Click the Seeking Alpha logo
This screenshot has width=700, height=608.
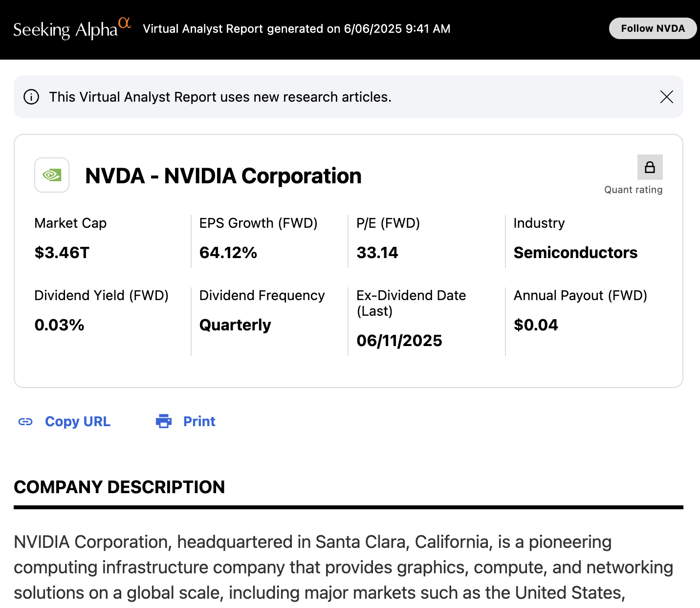pyautogui.click(x=72, y=29)
